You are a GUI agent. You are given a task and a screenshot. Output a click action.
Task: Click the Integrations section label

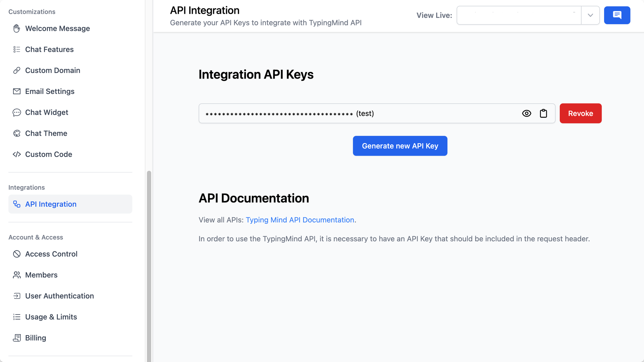tap(26, 187)
